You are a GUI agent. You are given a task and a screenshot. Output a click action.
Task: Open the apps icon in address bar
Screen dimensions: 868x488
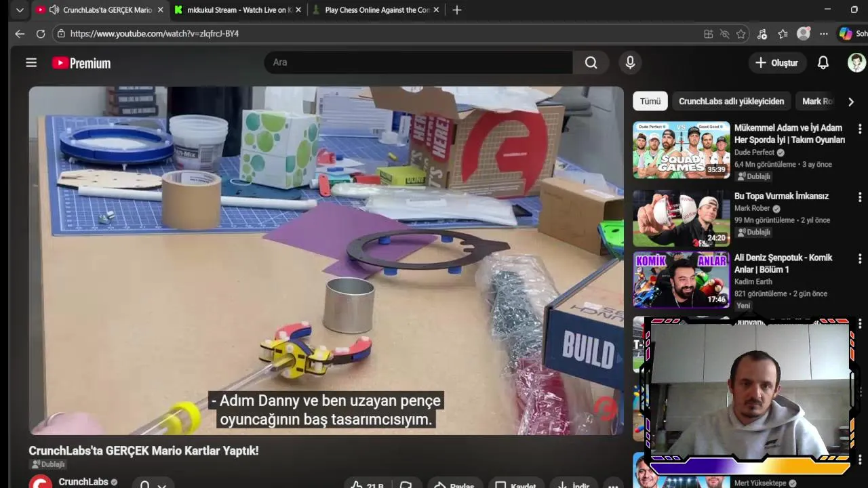point(708,34)
